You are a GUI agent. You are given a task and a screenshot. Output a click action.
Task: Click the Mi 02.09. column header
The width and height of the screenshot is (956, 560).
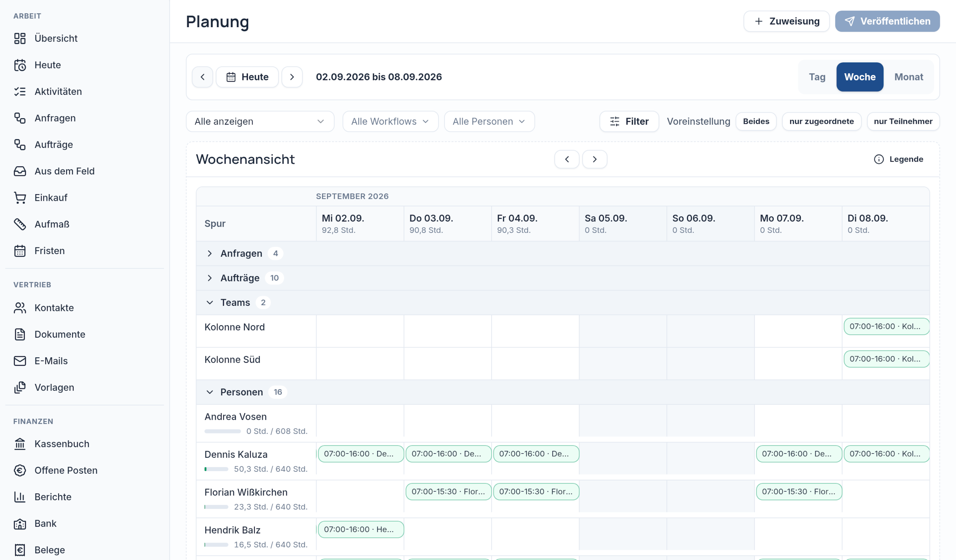coord(360,223)
